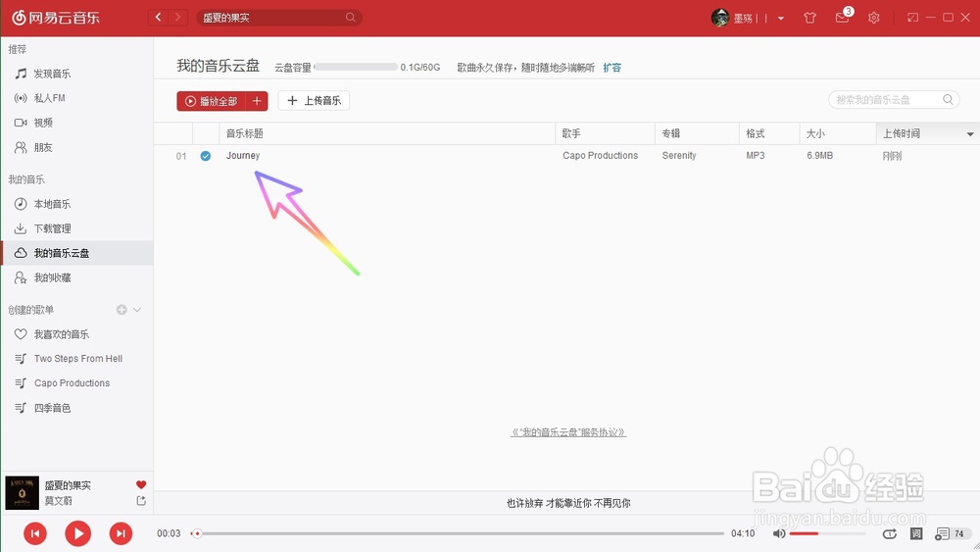The image size is (980, 552).
Task: Collapse the 创建的歌单 section
Action: (x=137, y=310)
